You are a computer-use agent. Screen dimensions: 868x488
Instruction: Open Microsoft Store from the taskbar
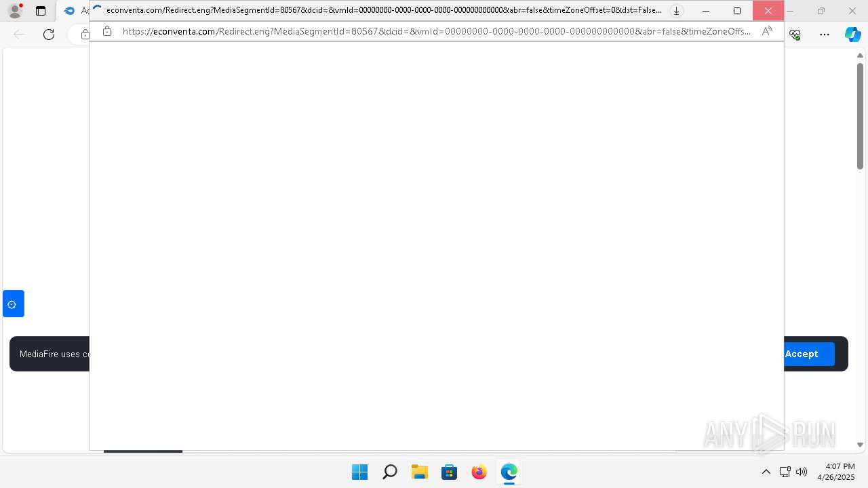pyautogui.click(x=449, y=472)
